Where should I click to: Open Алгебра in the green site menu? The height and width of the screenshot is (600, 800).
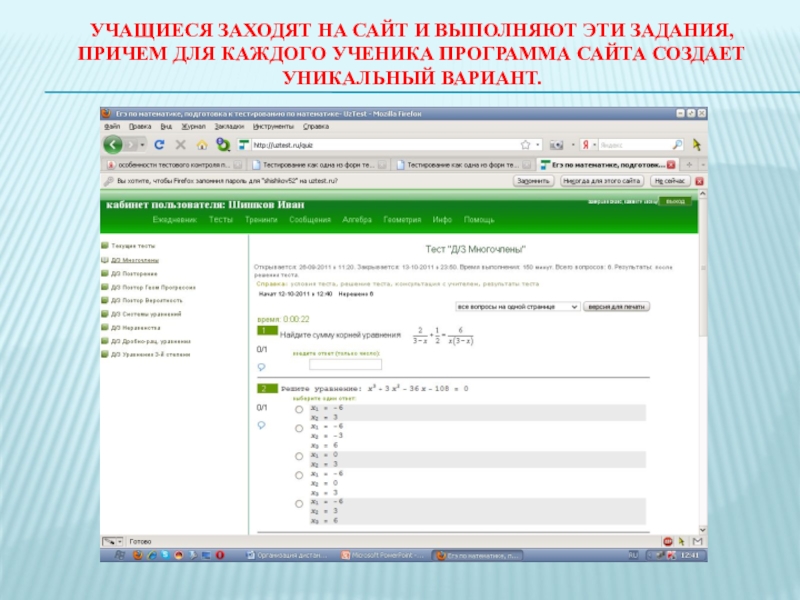(357, 220)
